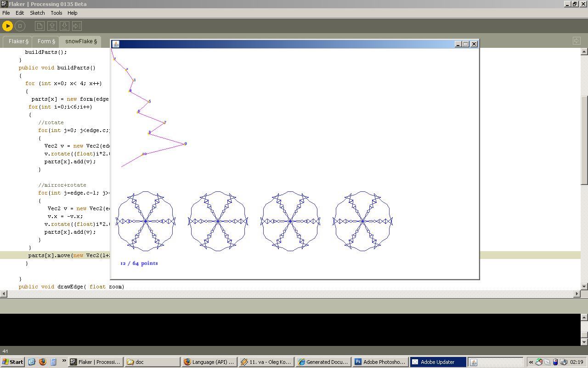This screenshot has height=368, width=588.
Task: Click the first blue snowflake shape
Action: click(x=145, y=221)
